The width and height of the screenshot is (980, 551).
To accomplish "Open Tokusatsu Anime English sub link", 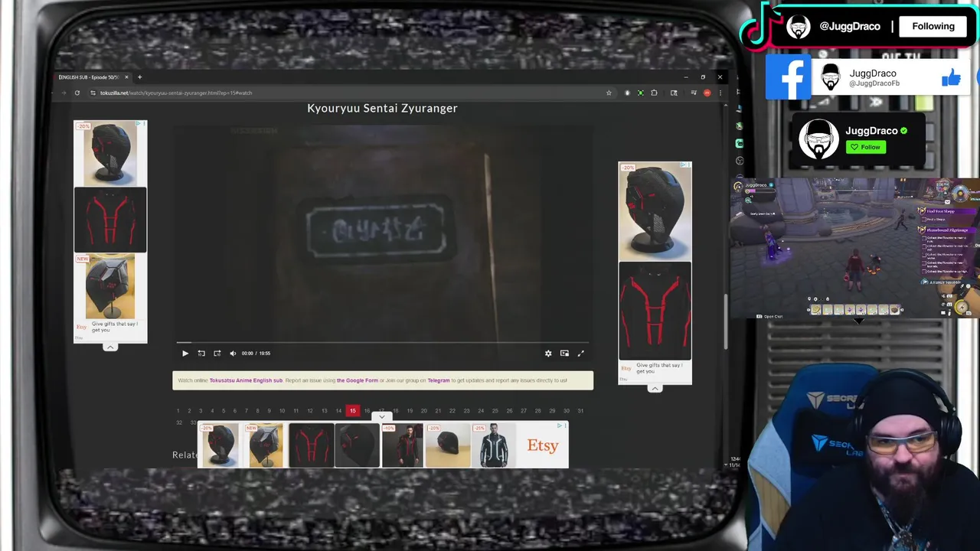I will 246,380.
